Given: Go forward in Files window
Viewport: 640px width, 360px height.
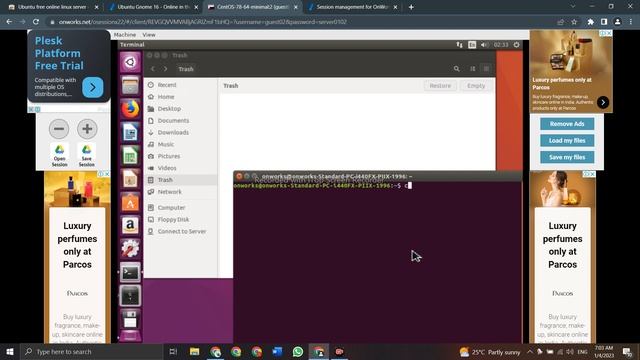Looking at the screenshot, I should (x=165, y=69).
